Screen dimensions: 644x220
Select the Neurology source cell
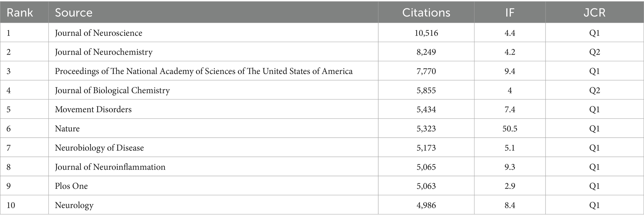[x=74, y=205]
